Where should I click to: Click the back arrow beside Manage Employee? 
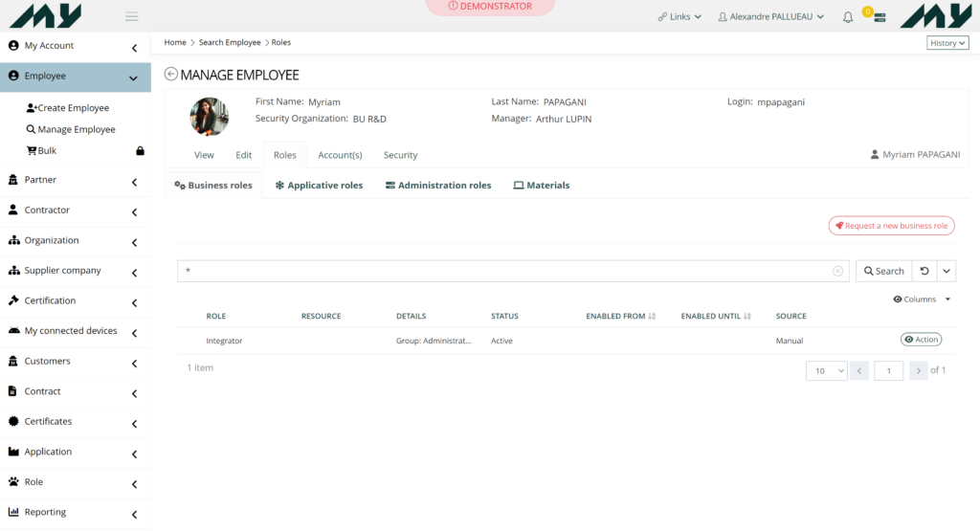tap(171, 75)
